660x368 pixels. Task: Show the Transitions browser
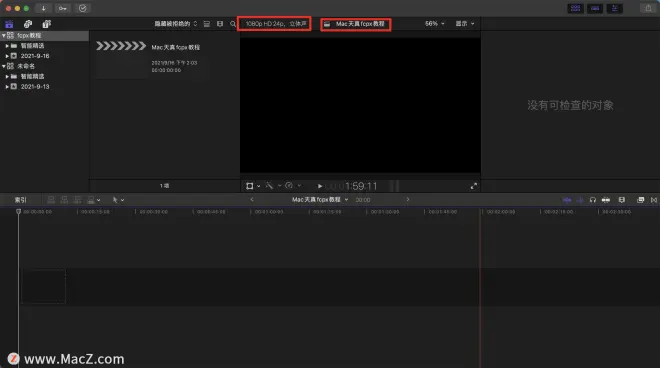point(654,200)
